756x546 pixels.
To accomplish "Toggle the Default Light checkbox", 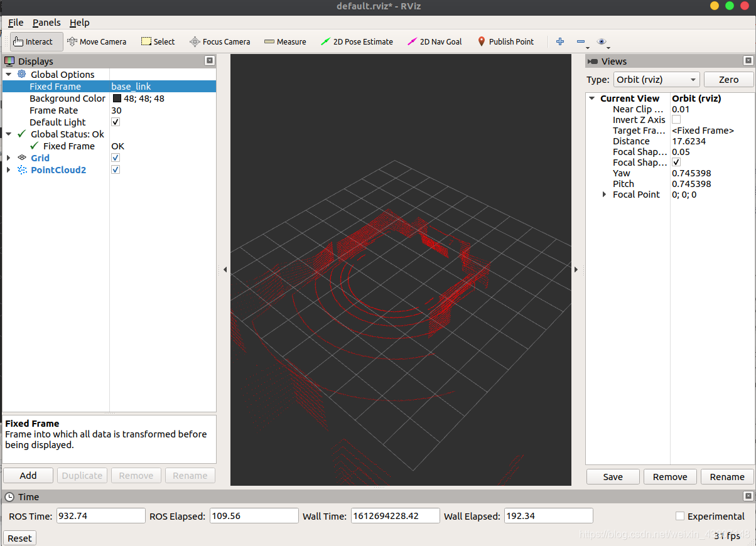I will pos(116,122).
